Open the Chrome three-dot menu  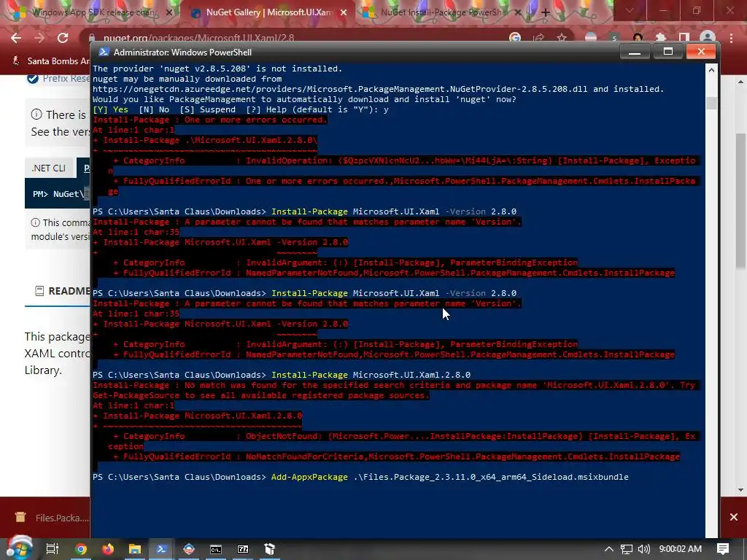click(x=731, y=38)
